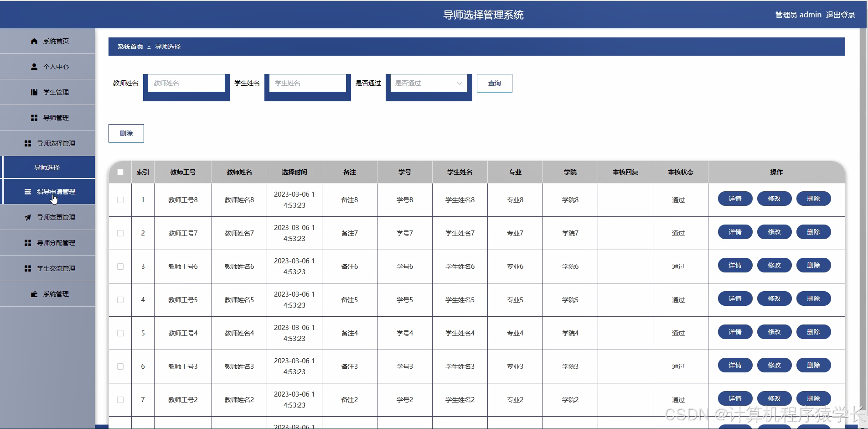Open 详情 for row 教师姓名3
868x429 pixels.
[735, 365]
